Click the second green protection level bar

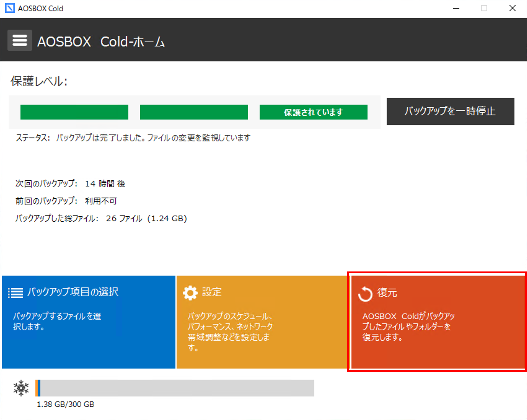pyautogui.click(x=194, y=112)
